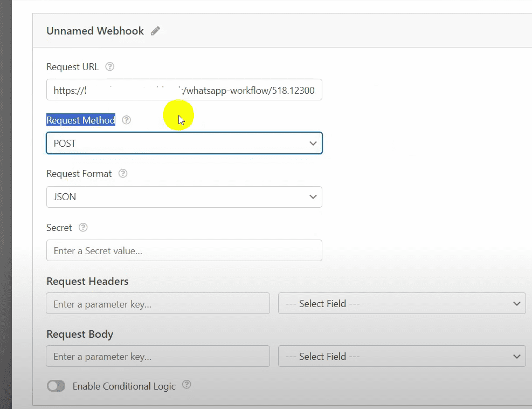Click the help icon next to Request Method

[126, 120]
